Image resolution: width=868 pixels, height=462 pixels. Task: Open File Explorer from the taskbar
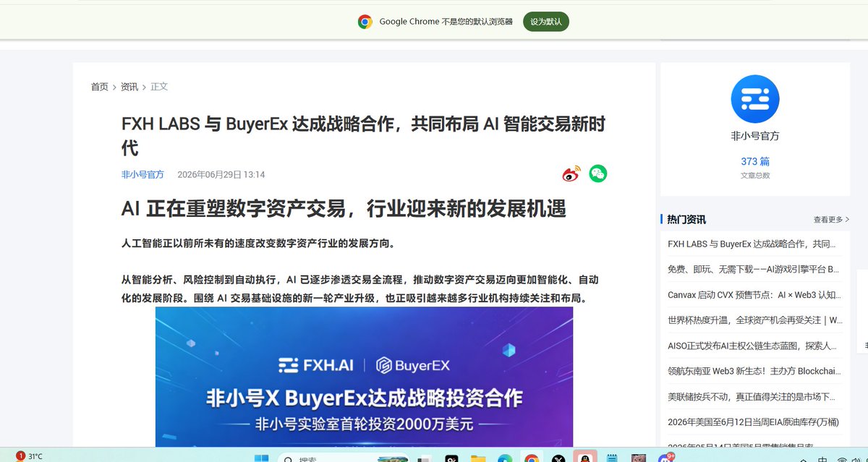[x=477, y=459]
